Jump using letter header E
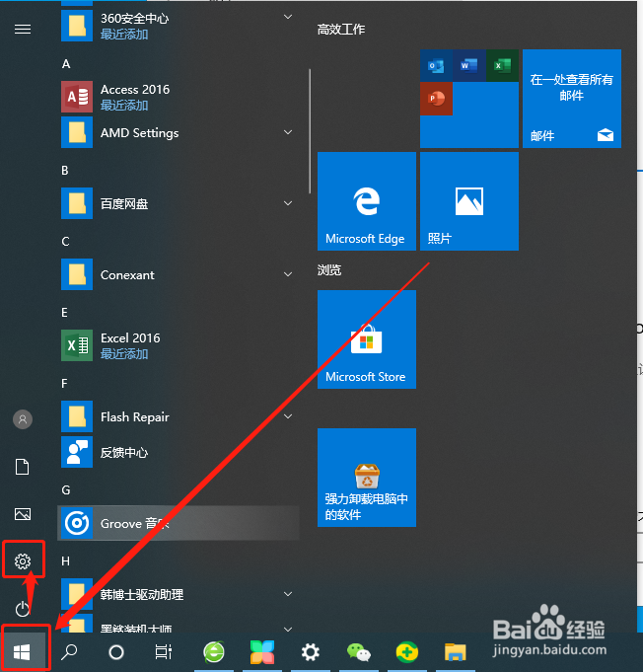 click(65, 313)
